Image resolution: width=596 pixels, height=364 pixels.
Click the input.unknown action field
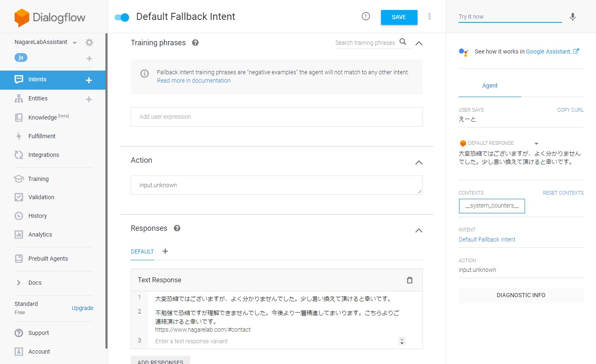[x=277, y=185]
